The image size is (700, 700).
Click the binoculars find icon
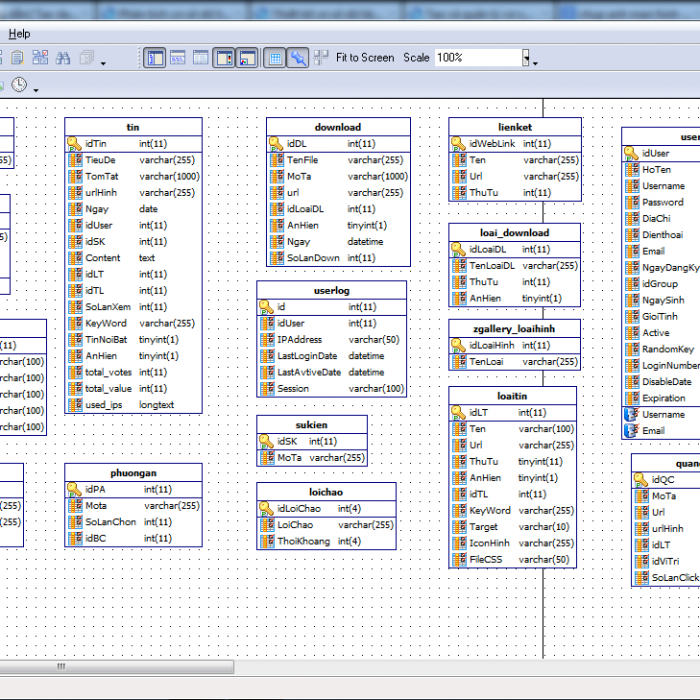[x=63, y=58]
